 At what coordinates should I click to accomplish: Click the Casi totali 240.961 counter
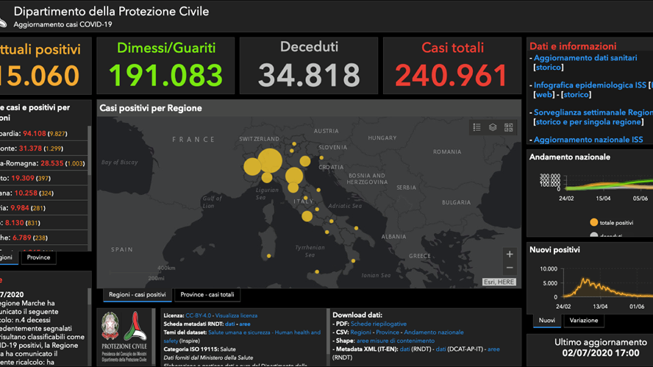452,66
